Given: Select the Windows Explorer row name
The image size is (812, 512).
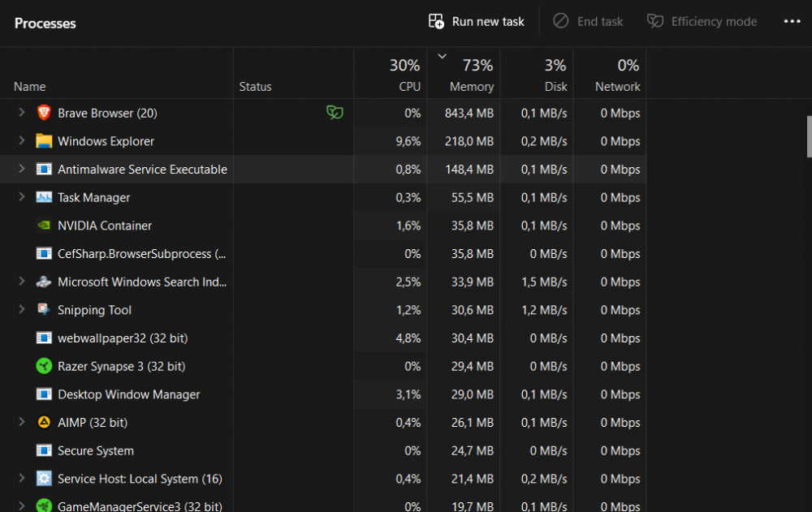Looking at the screenshot, I should (106, 141).
